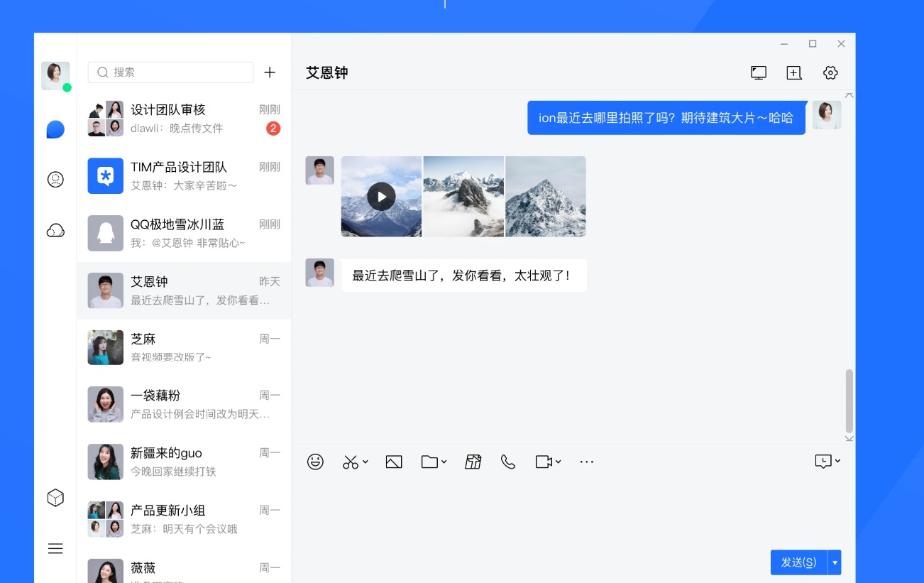This screenshot has height=583, width=924.
Task: Start a voice call with phone icon
Action: tap(508, 462)
